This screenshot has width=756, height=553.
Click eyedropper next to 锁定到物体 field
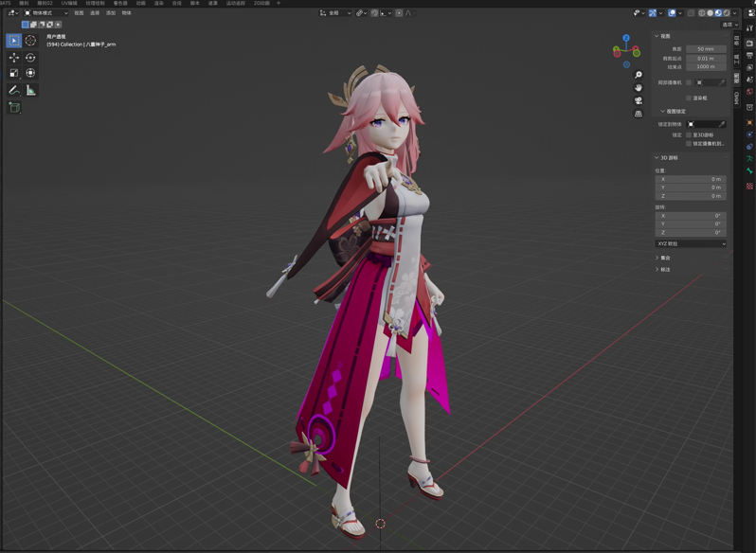[x=722, y=124]
